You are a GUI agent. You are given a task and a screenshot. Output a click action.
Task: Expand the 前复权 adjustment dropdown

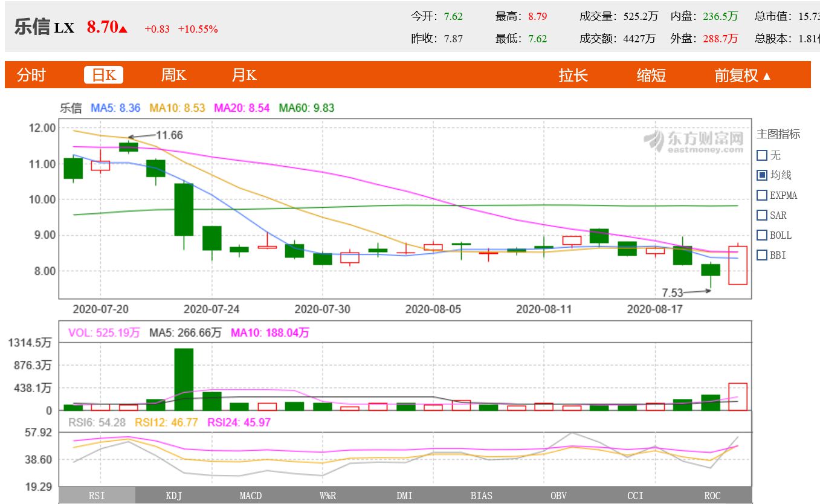pos(743,76)
